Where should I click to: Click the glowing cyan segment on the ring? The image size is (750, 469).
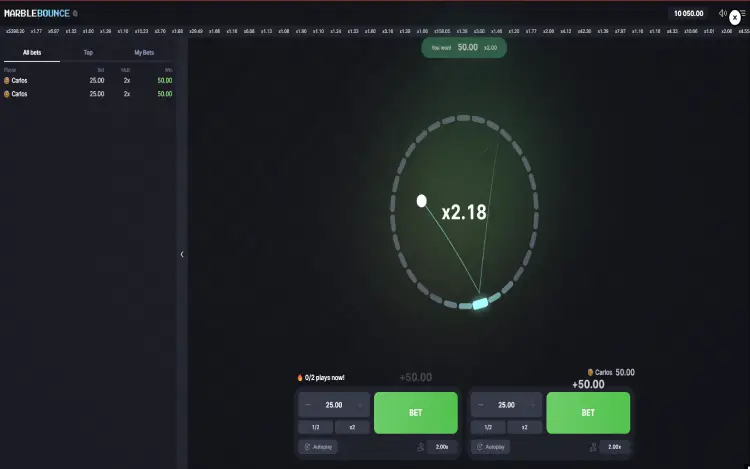[480, 304]
